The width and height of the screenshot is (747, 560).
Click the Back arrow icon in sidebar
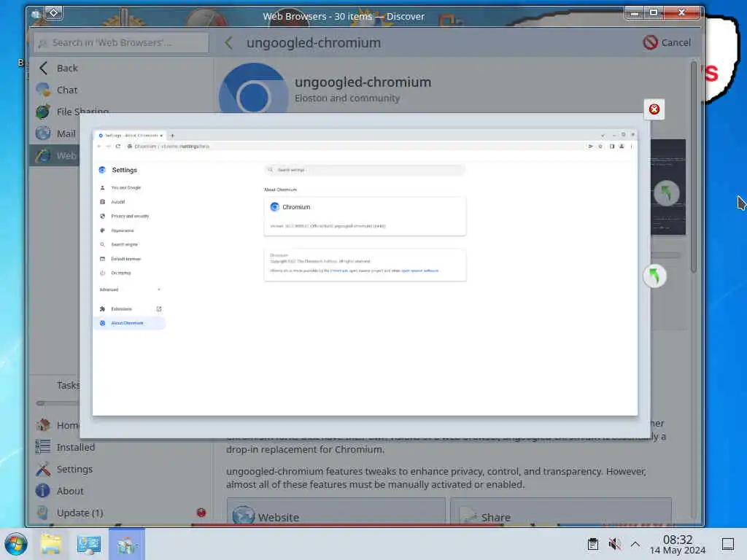[x=43, y=68]
